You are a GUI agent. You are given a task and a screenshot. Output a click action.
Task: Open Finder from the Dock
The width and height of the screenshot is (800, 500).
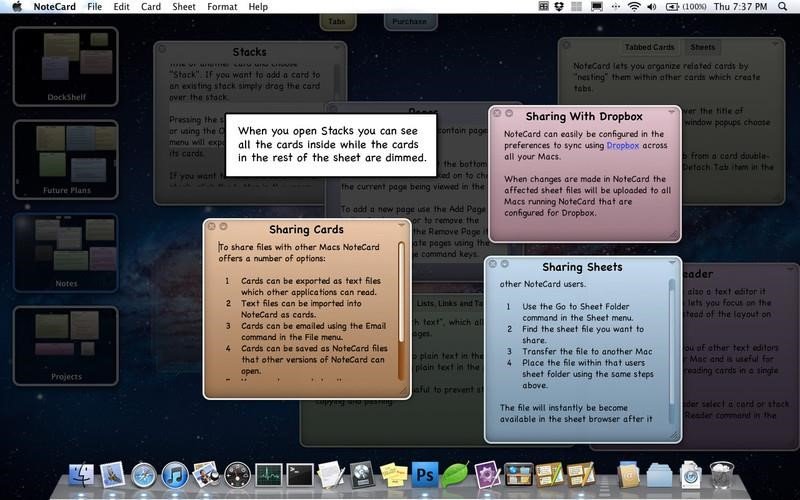81,474
